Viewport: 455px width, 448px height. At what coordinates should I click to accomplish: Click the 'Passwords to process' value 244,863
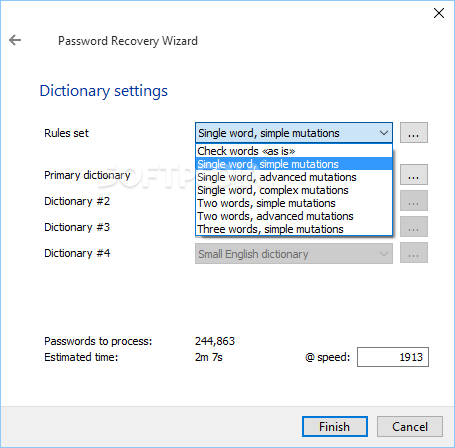coord(215,341)
